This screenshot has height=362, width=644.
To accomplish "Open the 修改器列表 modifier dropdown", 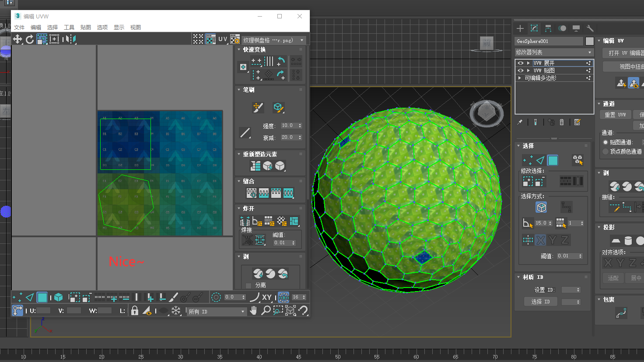I will (554, 52).
